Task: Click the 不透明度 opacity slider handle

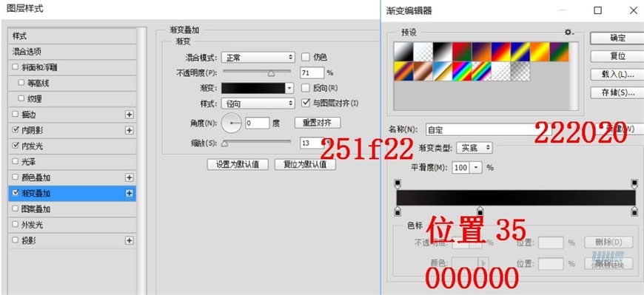Action: 271,74
